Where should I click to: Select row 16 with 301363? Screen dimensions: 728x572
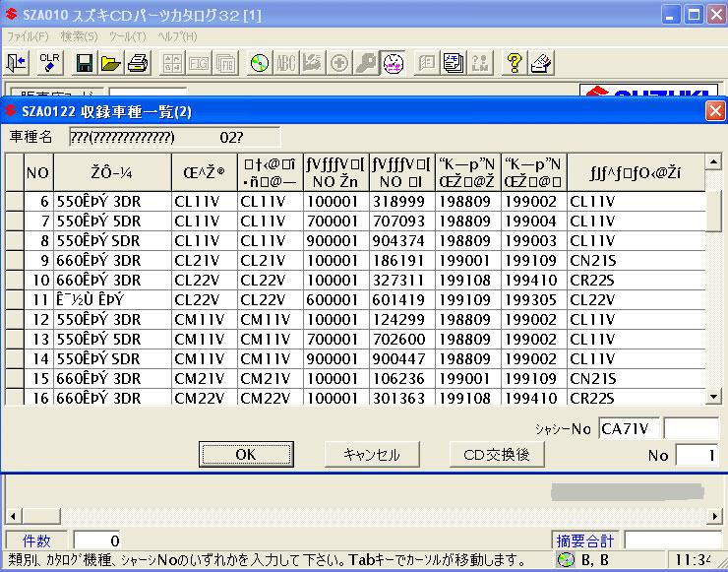tap(356, 398)
